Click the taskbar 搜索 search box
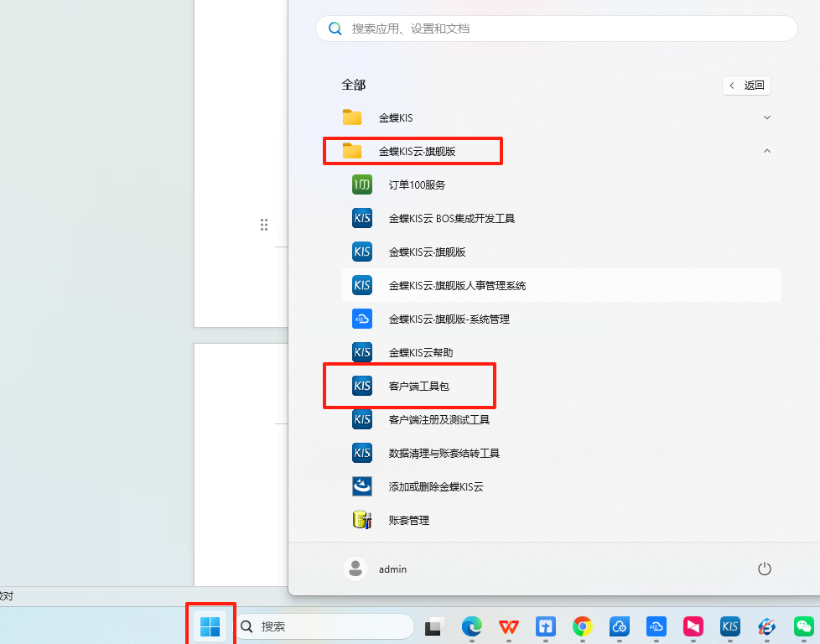 pos(323,626)
